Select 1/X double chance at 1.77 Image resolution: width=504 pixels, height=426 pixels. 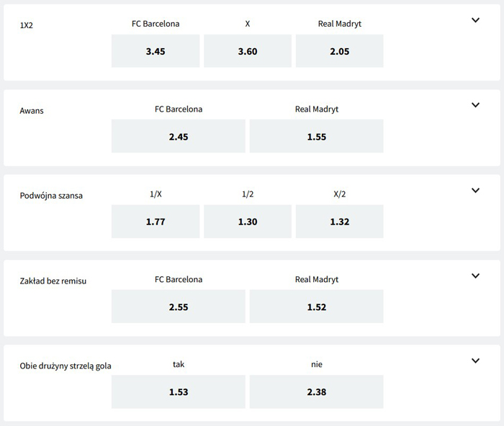(x=156, y=222)
